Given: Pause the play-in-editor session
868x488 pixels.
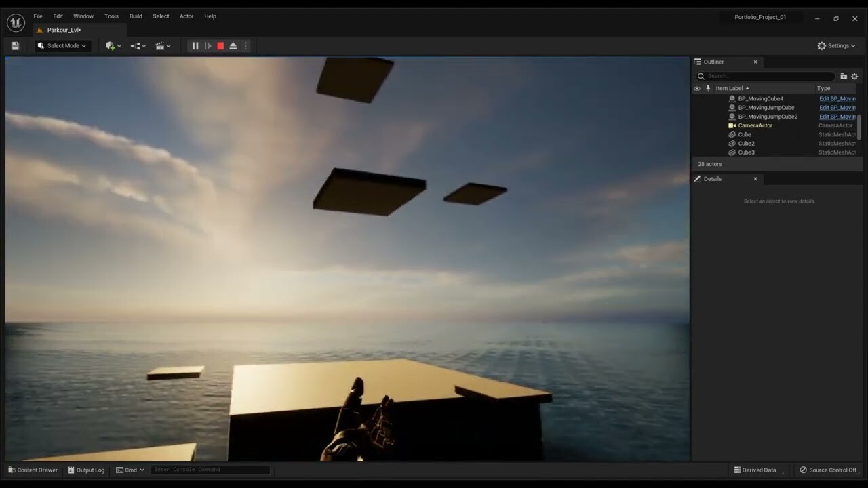Looking at the screenshot, I should [195, 45].
